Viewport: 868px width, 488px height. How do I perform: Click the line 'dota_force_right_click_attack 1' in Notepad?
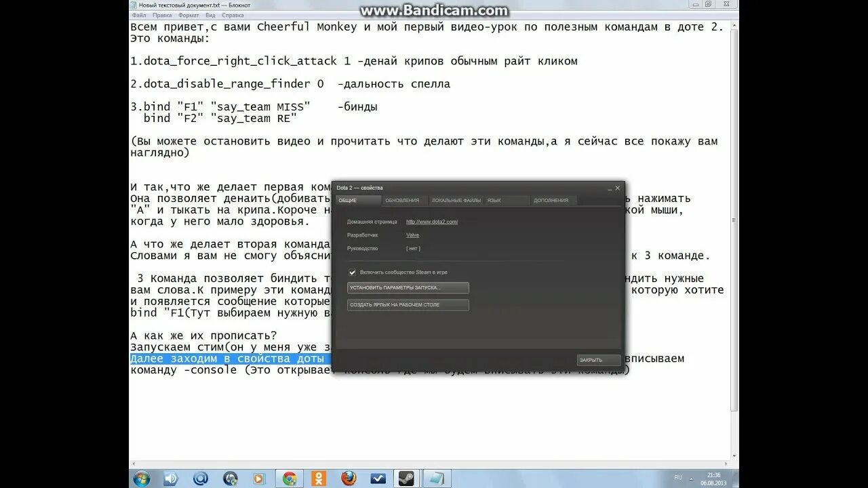coord(247,61)
